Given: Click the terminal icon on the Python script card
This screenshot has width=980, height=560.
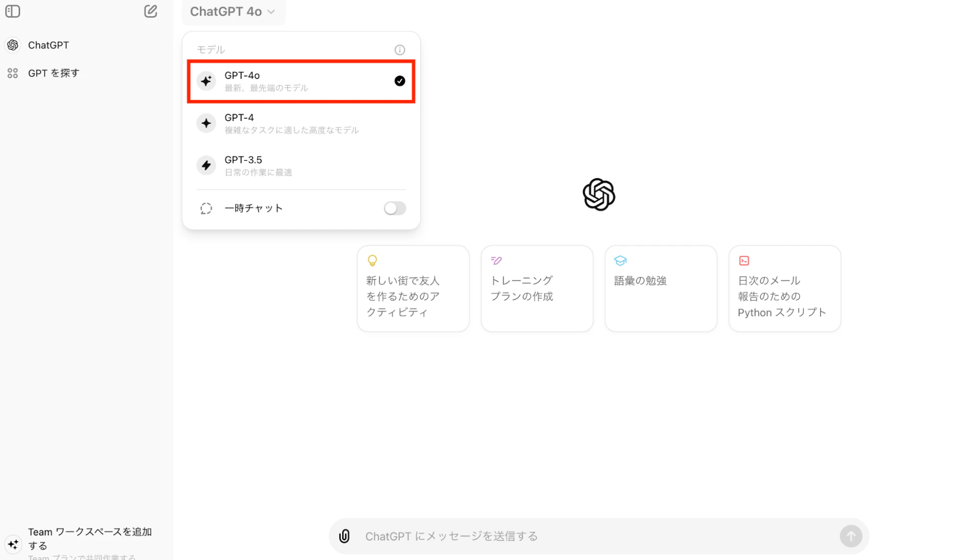Looking at the screenshot, I should click(744, 260).
